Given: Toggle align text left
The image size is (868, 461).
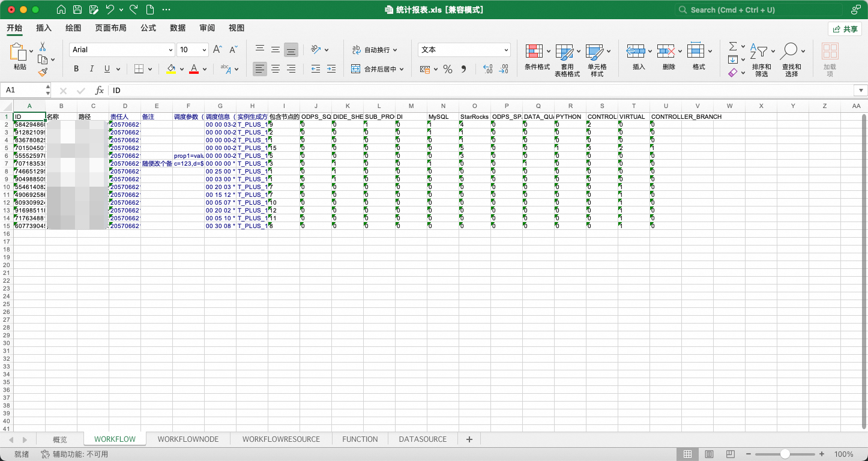Looking at the screenshot, I should point(260,69).
